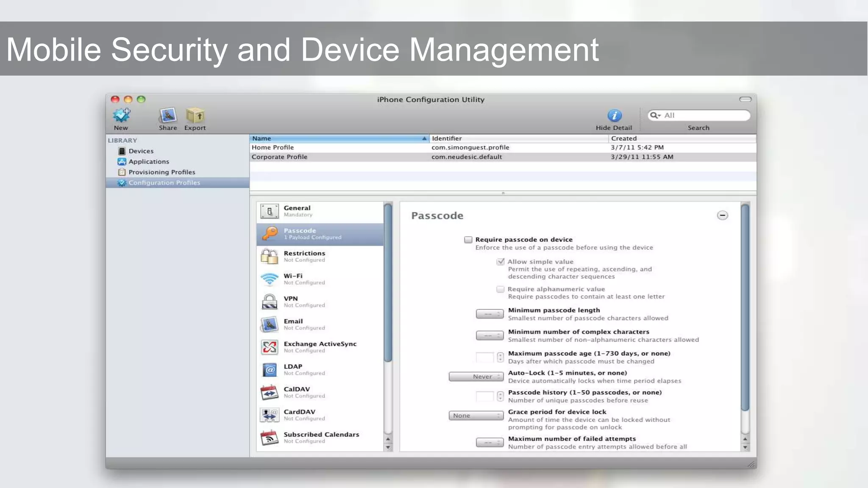Screen dimensions: 868x488
Task: Open the Wi-Fi payload
Action: click(320, 279)
